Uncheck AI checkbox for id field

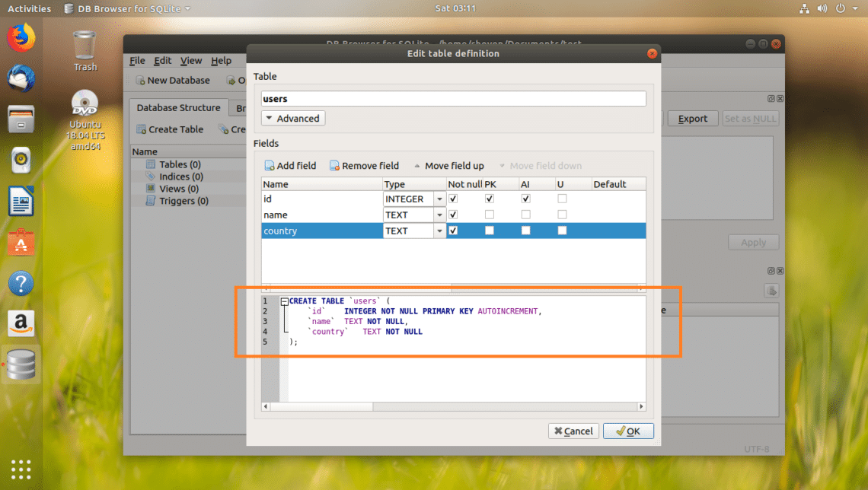pyautogui.click(x=526, y=199)
